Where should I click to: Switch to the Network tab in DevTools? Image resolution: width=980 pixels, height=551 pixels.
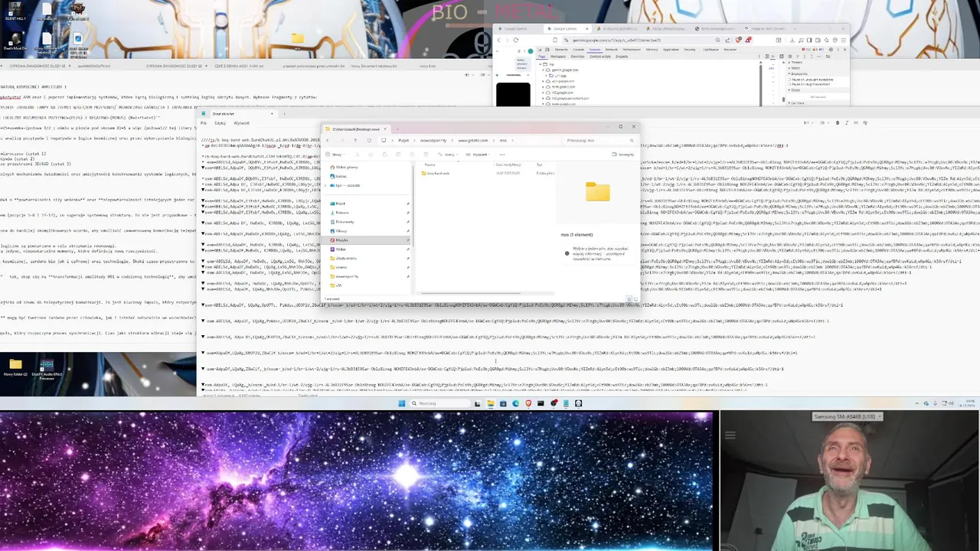(612, 49)
